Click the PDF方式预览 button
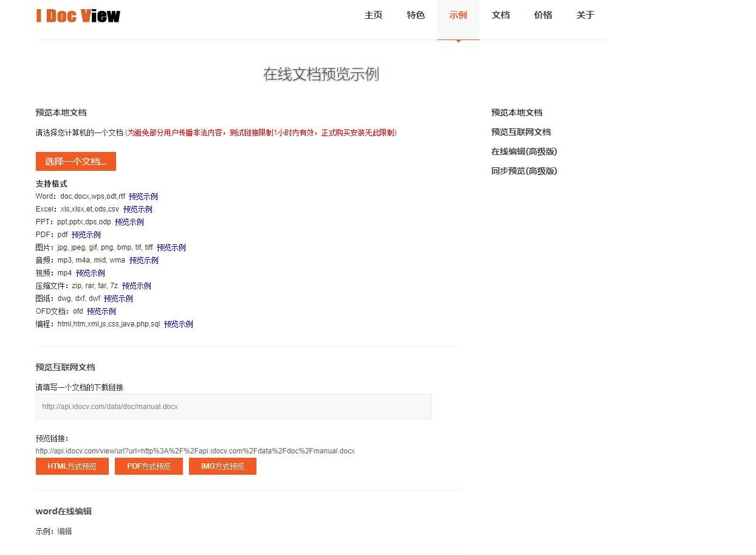The width and height of the screenshot is (756, 555). [149, 466]
